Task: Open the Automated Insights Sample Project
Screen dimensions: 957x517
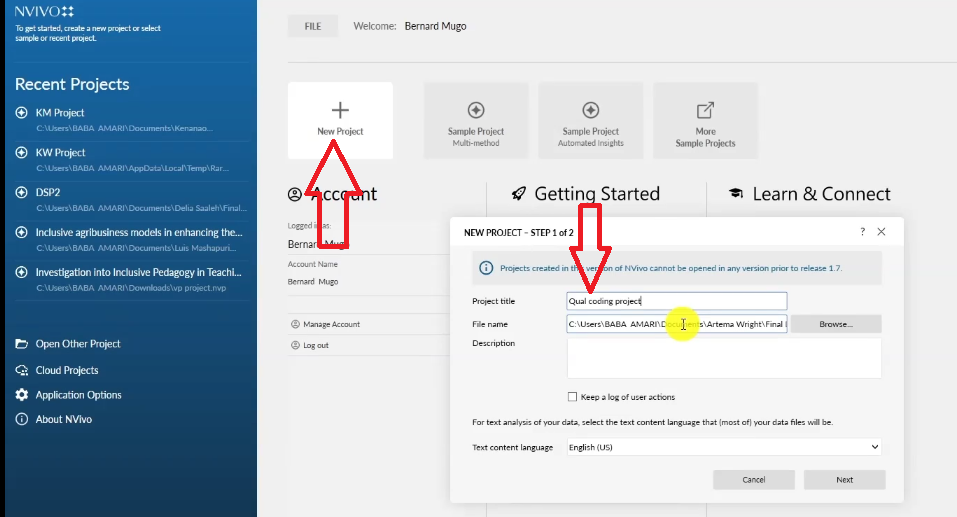Action: 590,120
